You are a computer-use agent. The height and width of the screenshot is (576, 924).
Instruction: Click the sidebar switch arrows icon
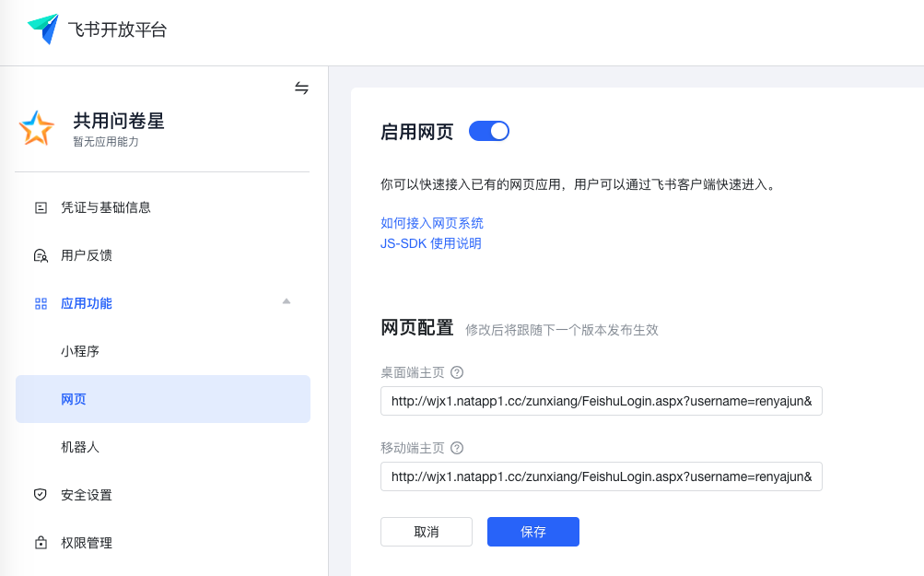302,88
